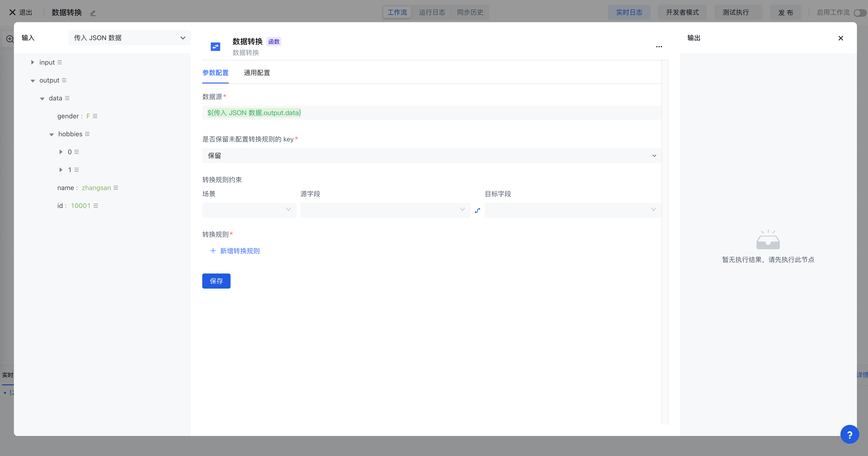The image size is (868, 456).
Task: Click the three-dots more options icon
Action: pyautogui.click(x=659, y=47)
